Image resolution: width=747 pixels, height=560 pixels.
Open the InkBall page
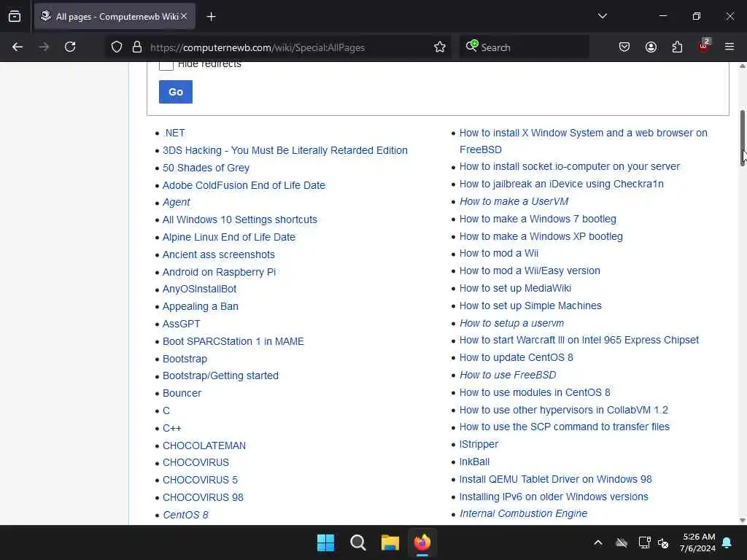[x=474, y=462]
